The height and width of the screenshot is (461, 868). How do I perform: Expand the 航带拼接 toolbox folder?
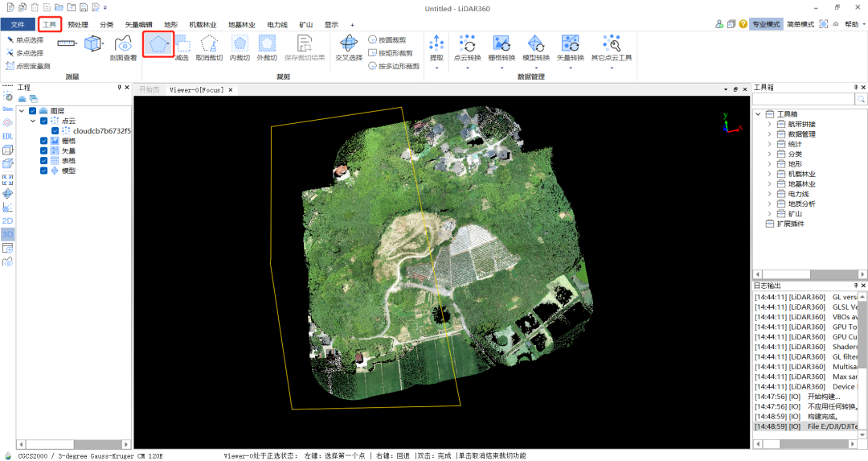click(769, 124)
